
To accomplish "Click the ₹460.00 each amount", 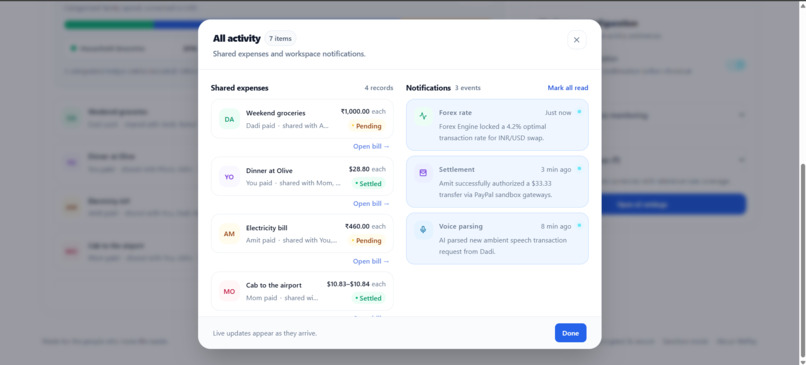I will pos(365,226).
